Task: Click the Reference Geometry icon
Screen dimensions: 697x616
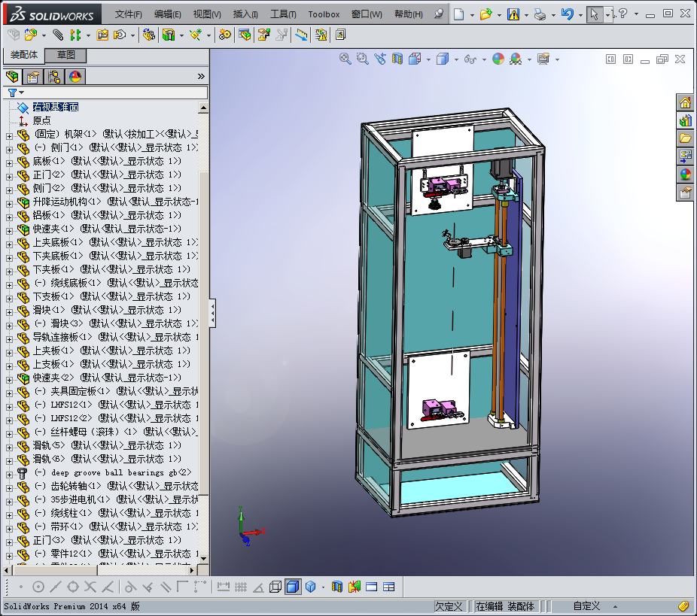Action: click(196, 35)
